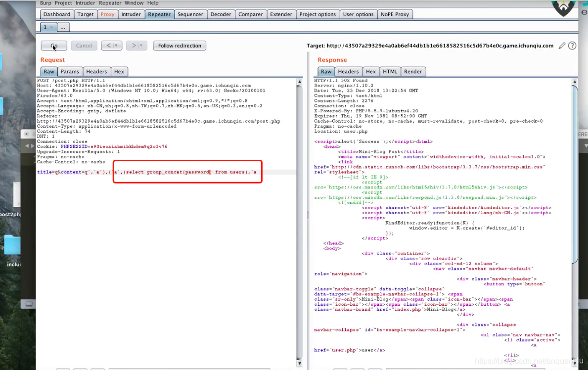The width and height of the screenshot is (588, 370).
Task: Open the Intruder menu
Action: click(x=85, y=3)
